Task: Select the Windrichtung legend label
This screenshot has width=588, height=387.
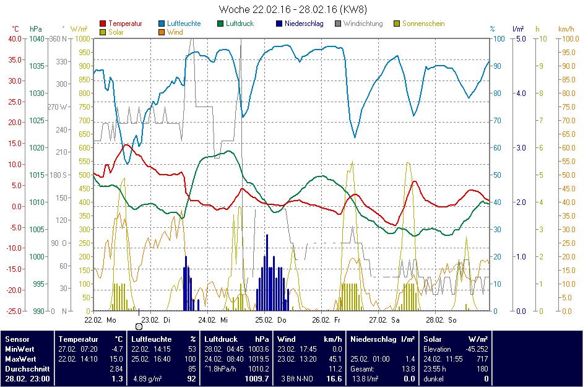Action: pos(363,24)
